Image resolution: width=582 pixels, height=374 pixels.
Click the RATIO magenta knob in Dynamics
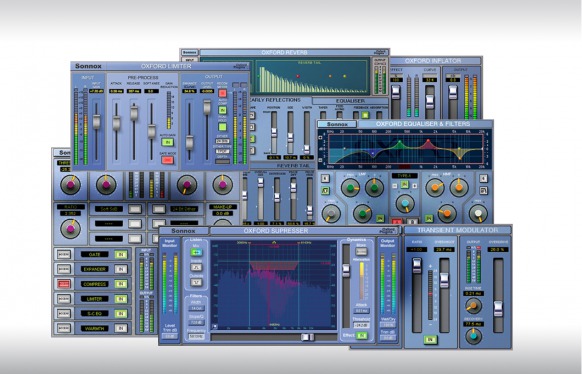tap(71, 229)
